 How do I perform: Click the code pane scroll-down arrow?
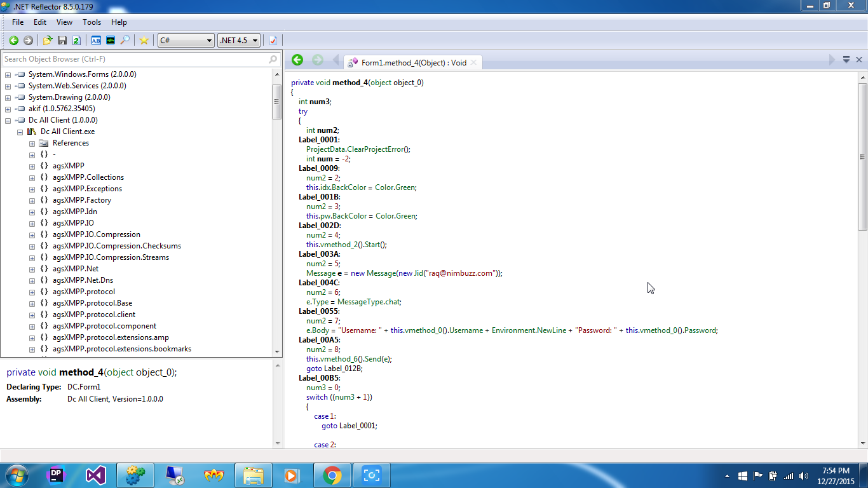pyautogui.click(x=862, y=444)
